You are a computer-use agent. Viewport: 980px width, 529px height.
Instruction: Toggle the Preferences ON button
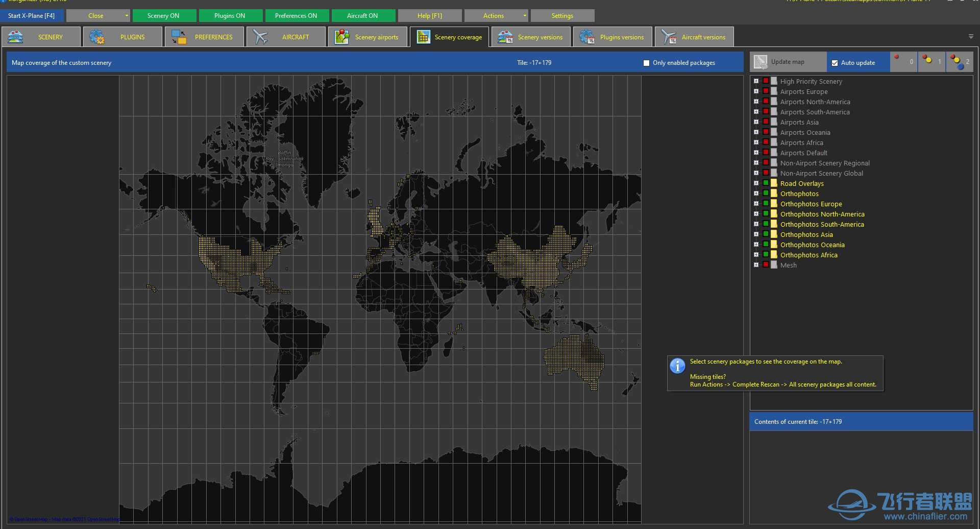pyautogui.click(x=297, y=16)
